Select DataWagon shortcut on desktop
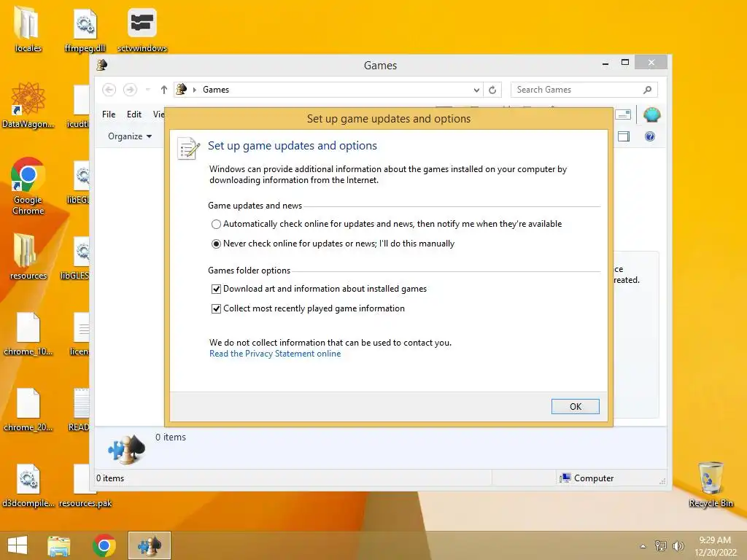This screenshot has height=560, width=747. pos(28,105)
